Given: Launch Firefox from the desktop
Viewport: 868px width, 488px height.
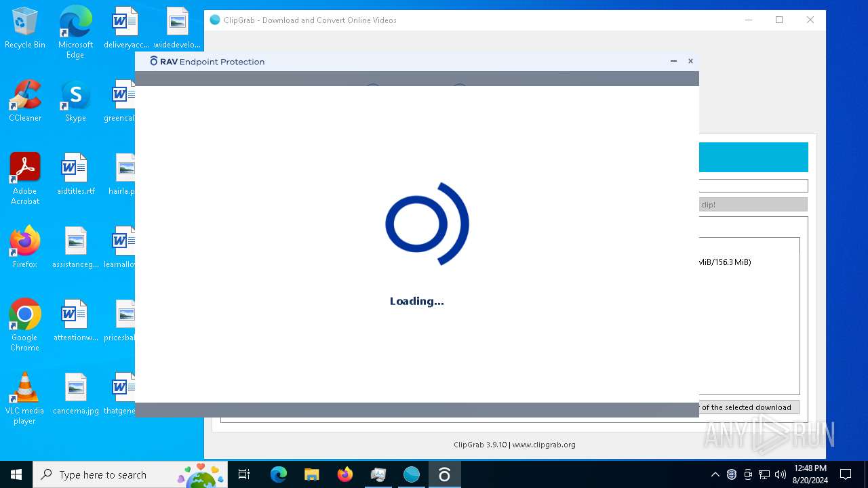Looking at the screenshot, I should pyautogui.click(x=25, y=248).
